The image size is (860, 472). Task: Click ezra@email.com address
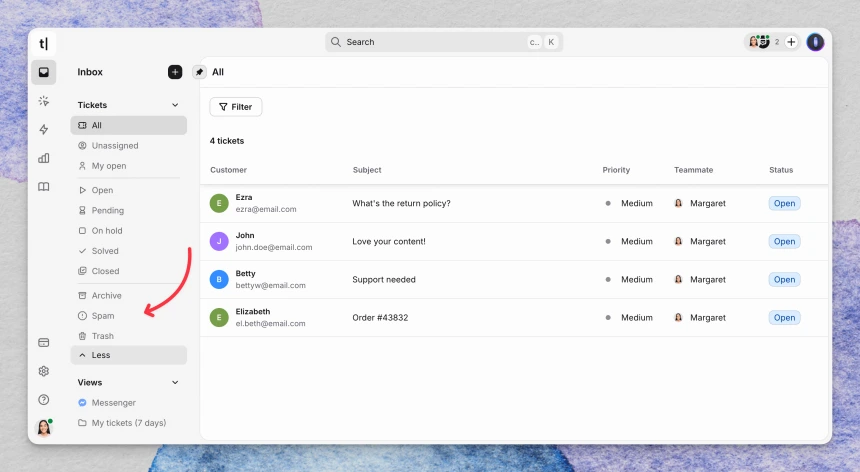coord(266,209)
